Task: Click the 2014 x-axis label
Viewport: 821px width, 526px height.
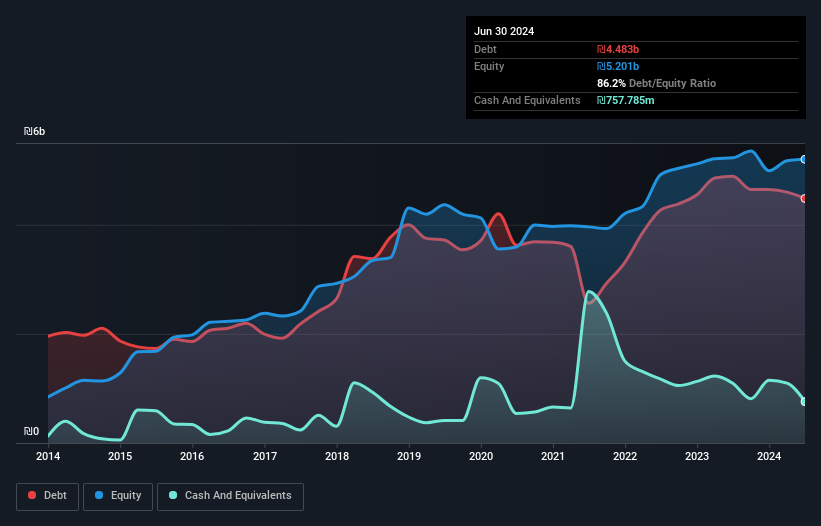Action: (48, 456)
